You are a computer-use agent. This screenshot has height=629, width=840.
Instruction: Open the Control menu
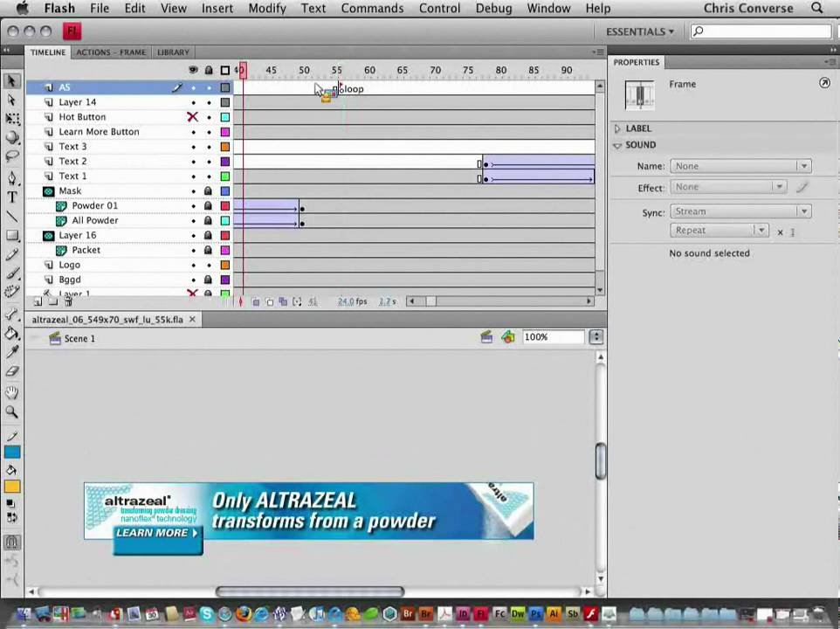coord(439,8)
